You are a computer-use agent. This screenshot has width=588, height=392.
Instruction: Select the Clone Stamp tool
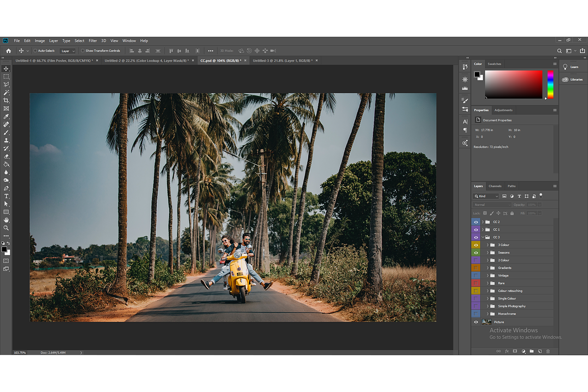click(6, 140)
